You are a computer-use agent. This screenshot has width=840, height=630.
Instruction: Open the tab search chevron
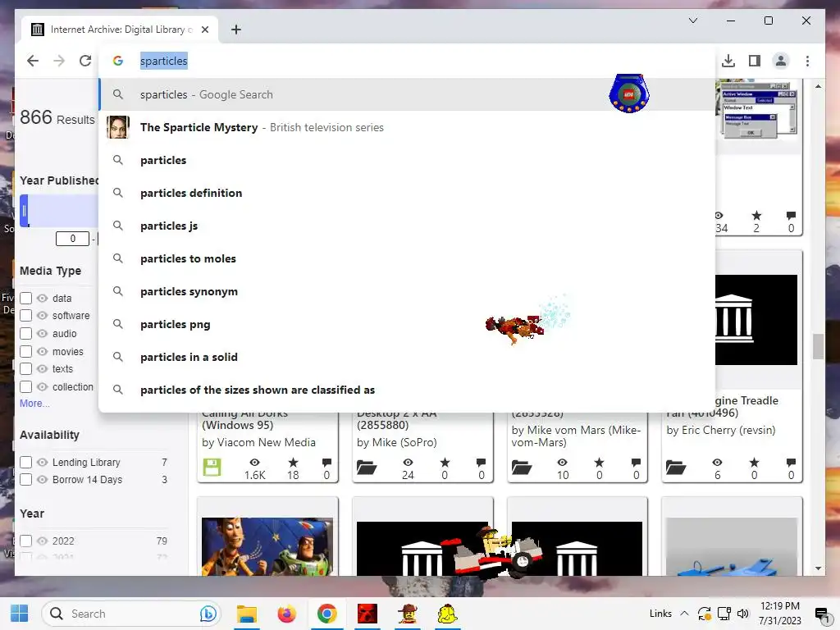pos(692,21)
